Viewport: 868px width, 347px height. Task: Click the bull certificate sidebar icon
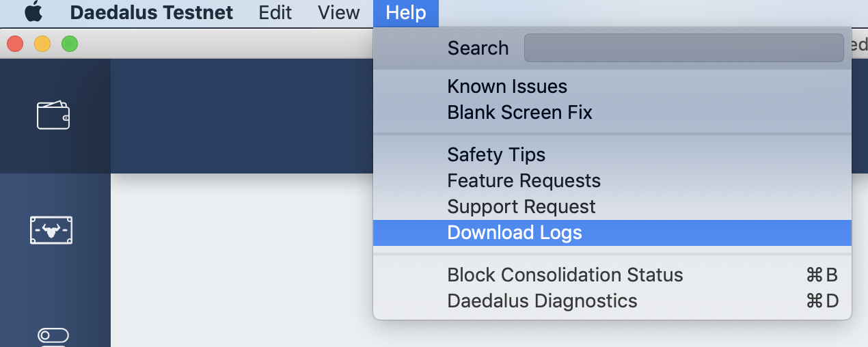click(x=52, y=230)
